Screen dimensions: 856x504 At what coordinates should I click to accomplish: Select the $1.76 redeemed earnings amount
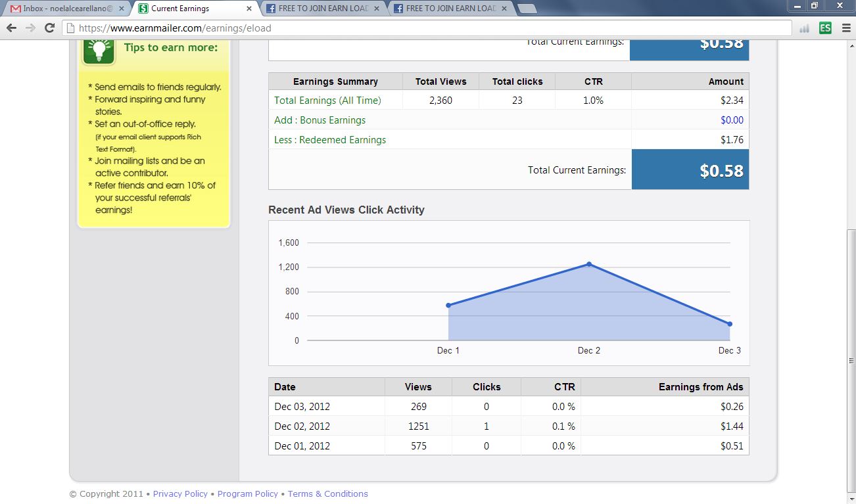pos(732,140)
